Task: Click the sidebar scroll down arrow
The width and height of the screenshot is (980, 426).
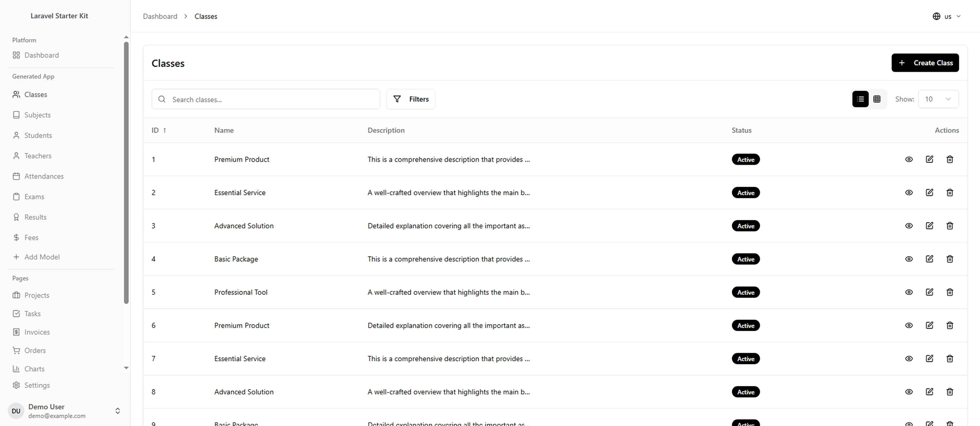Action: [126, 368]
